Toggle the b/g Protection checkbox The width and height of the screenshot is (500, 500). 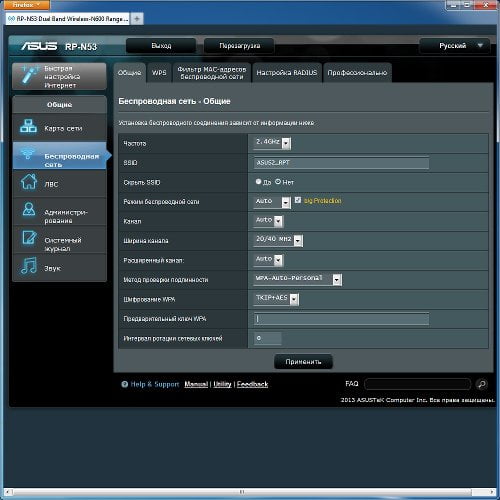(x=298, y=200)
